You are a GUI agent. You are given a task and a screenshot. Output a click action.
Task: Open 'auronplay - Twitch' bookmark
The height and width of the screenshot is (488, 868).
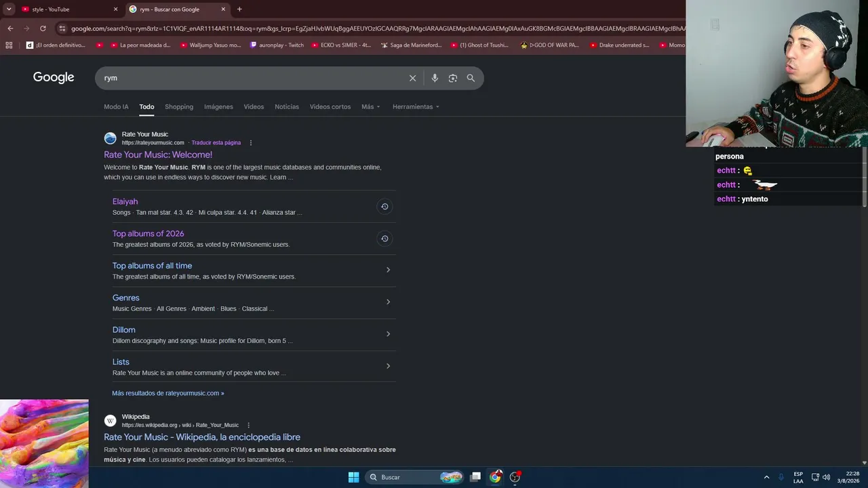coord(277,45)
